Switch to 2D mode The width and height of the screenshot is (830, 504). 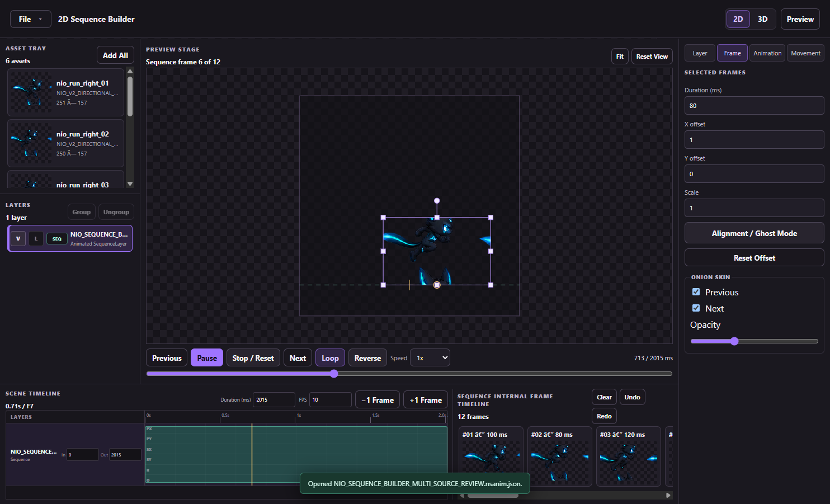(x=738, y=19)
